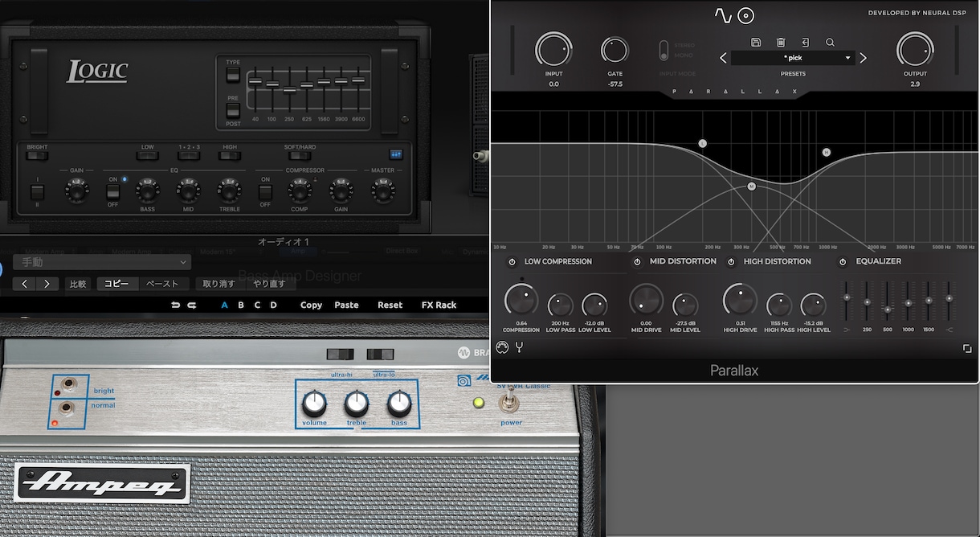This screenshot has width=980, height=537.
Task: Flip the Stereo/Mono input mode switch
Action: click(x=664, y=51)
